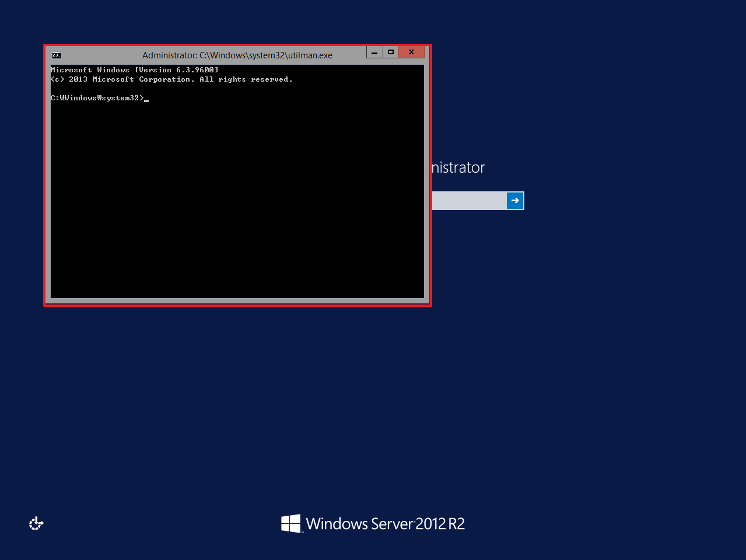Submit the password with the arrow button
746x560 pixels.
point(515,201)
